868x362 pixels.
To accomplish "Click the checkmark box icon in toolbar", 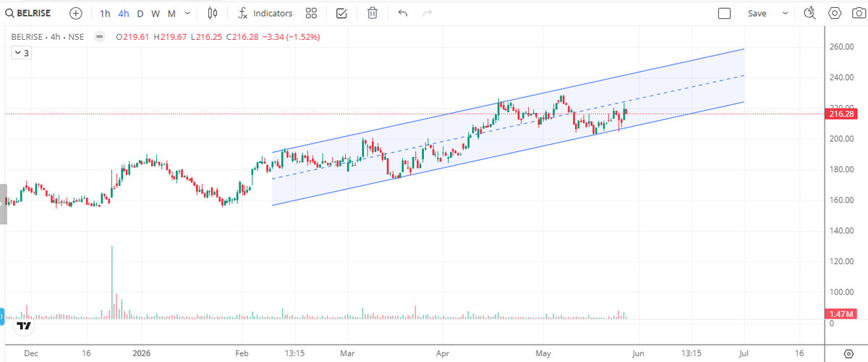I will coord(341,13).
